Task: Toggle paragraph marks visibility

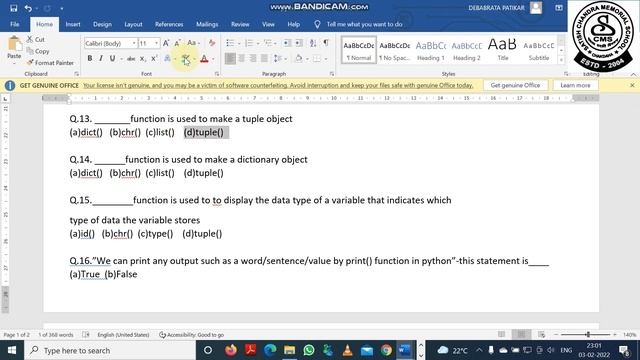Action: 326,43
